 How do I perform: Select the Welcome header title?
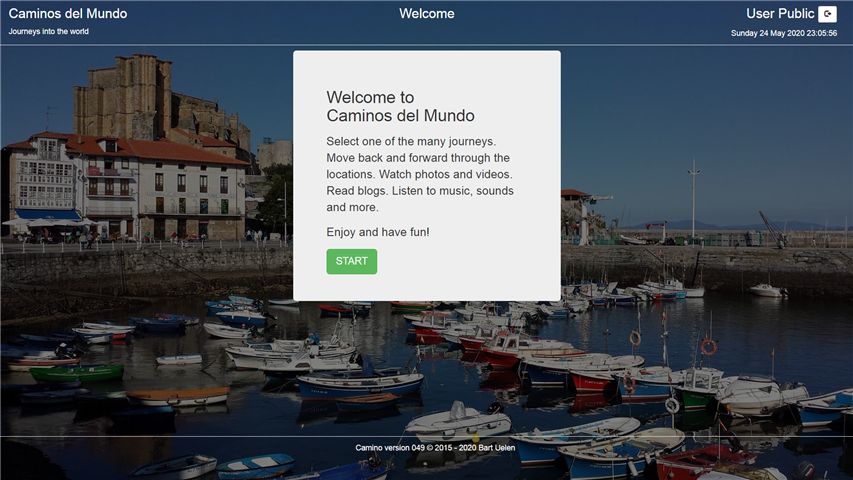[426, 14]
